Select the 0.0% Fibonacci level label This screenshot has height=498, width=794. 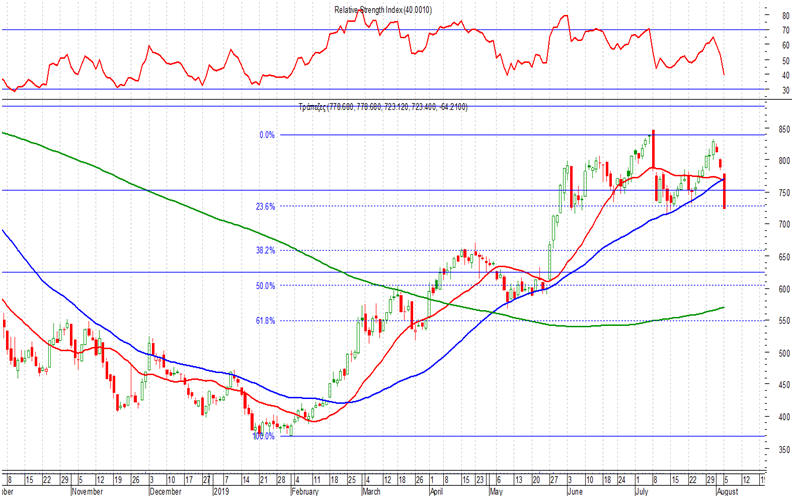(267, 135)
